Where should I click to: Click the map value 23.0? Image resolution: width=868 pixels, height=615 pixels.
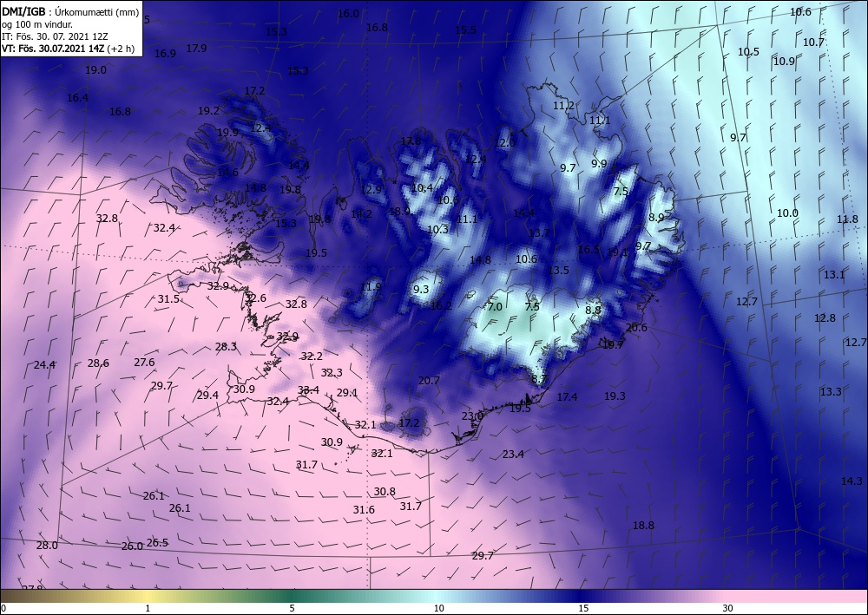tap(472, 415)
